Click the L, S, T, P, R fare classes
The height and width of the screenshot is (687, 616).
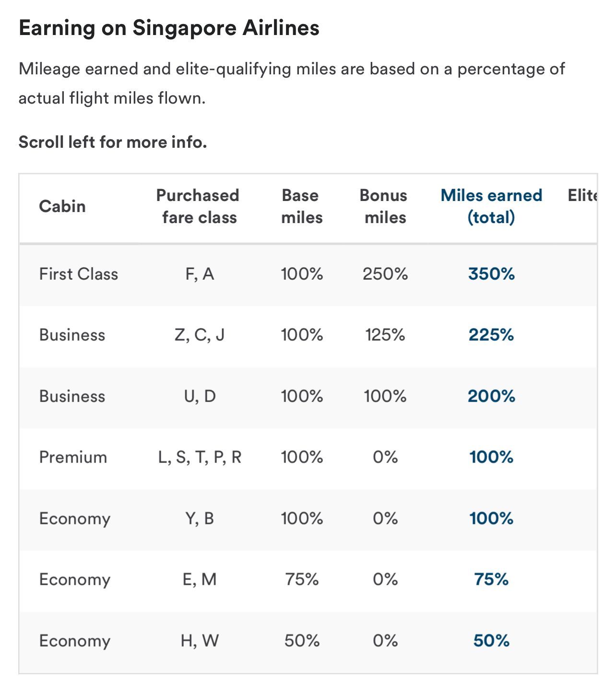[x=200, y=457]
